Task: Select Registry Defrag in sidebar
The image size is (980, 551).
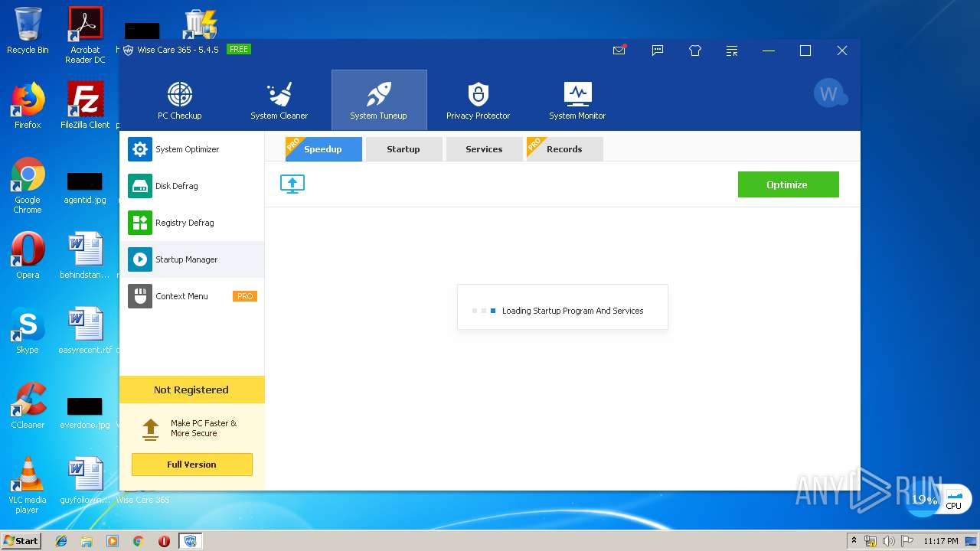Action: tap(192, 223)
